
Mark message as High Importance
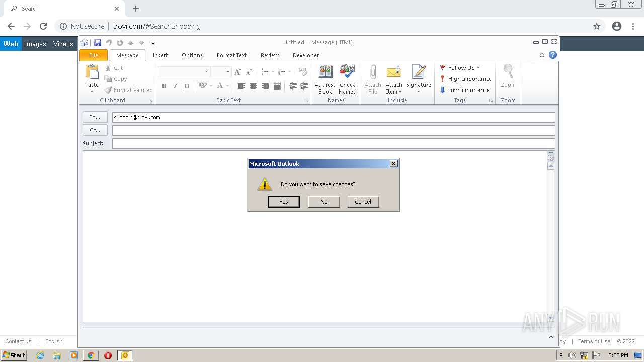(465, 79)
